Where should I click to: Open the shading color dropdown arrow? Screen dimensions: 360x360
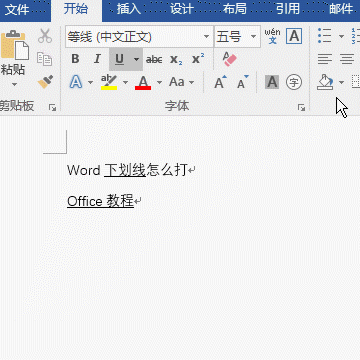tap(341, 82)
